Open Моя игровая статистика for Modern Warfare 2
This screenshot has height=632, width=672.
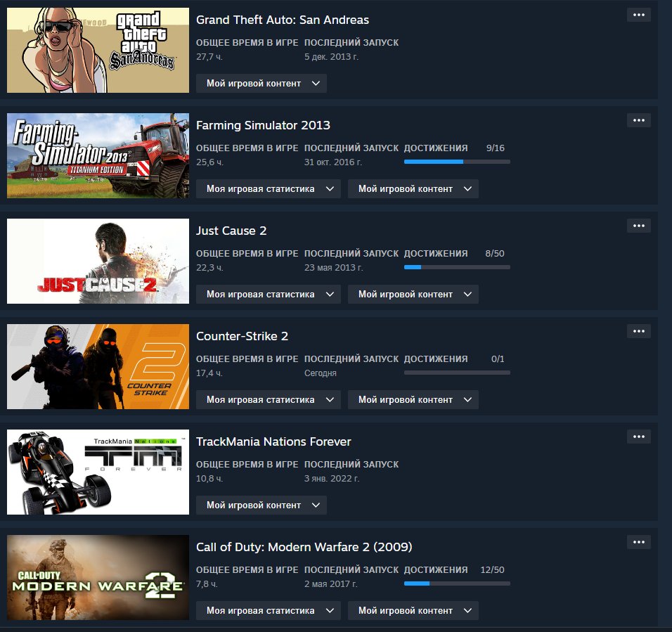tap(267, 610)
